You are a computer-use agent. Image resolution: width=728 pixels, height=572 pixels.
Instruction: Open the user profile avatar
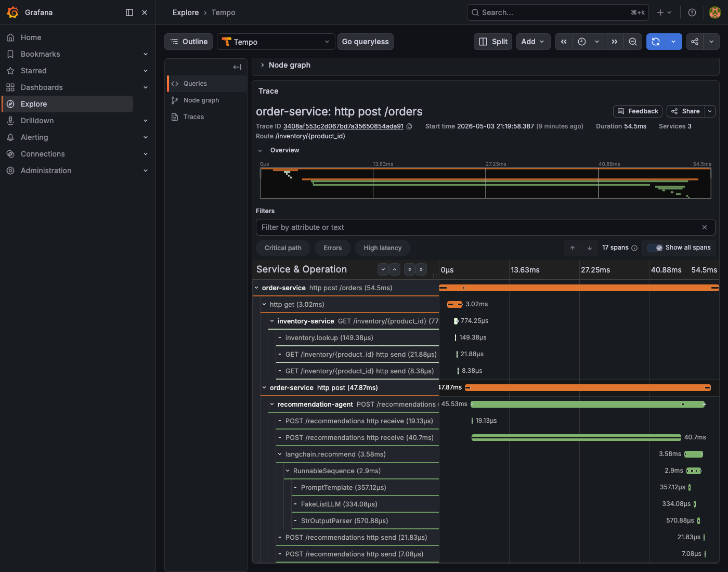(x=715, y=12)
